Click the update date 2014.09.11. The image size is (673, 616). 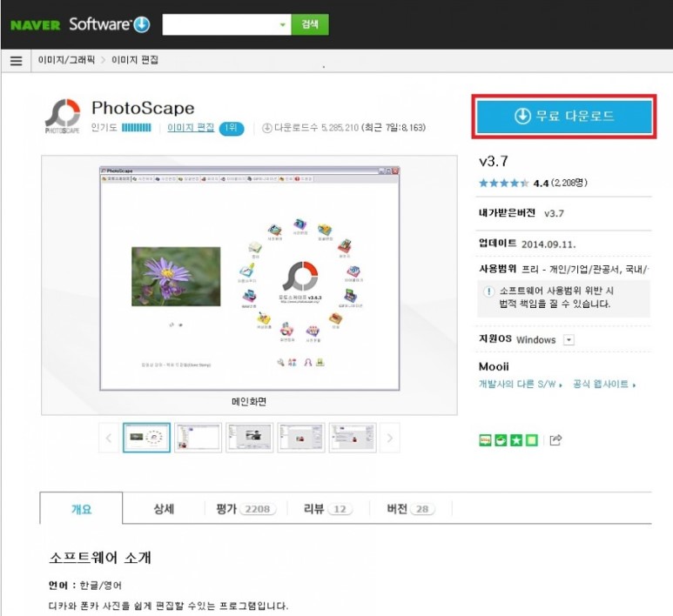click(548, 244)
